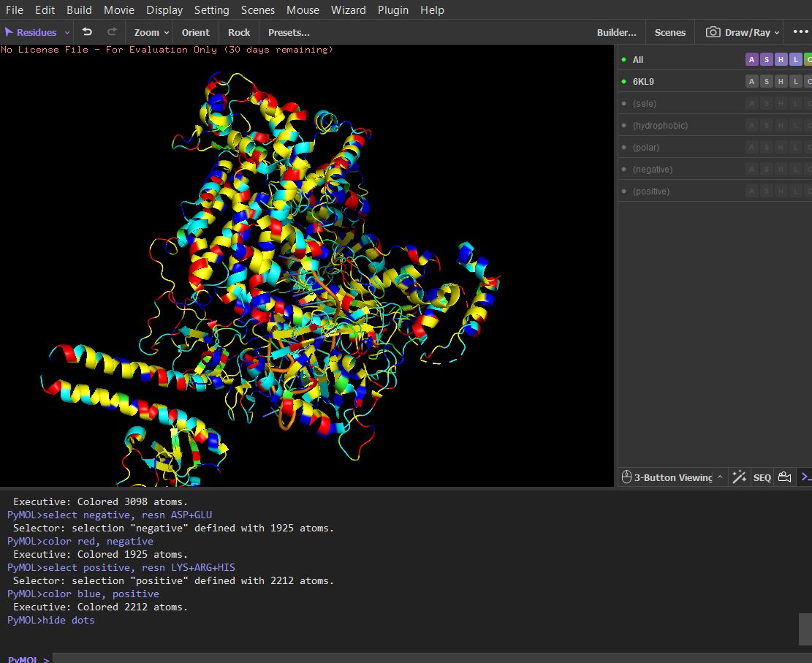This screenshot has width=812, height=663.
Task: Open the three-dot overflow menu
Action: pyautogui.click(x=801, y=32)
